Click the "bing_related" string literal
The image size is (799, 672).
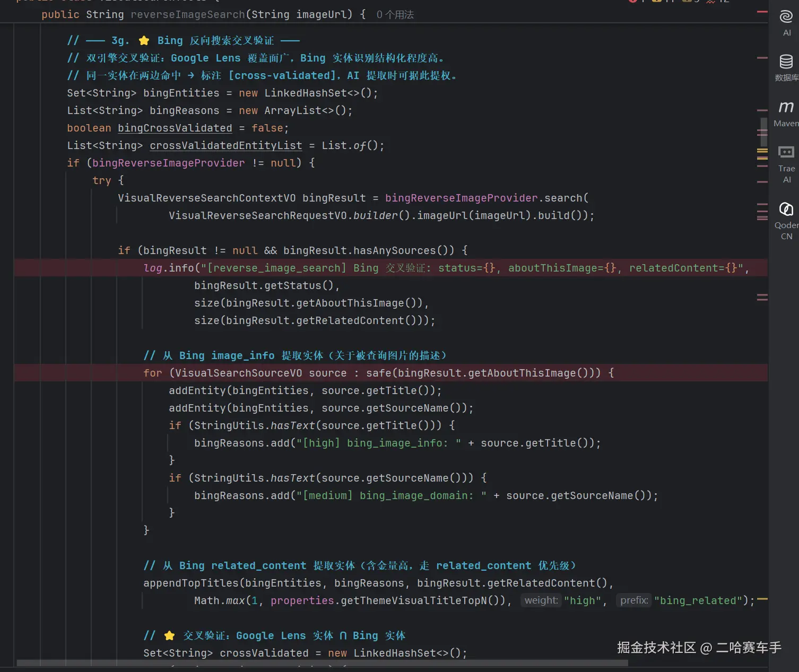698,600
